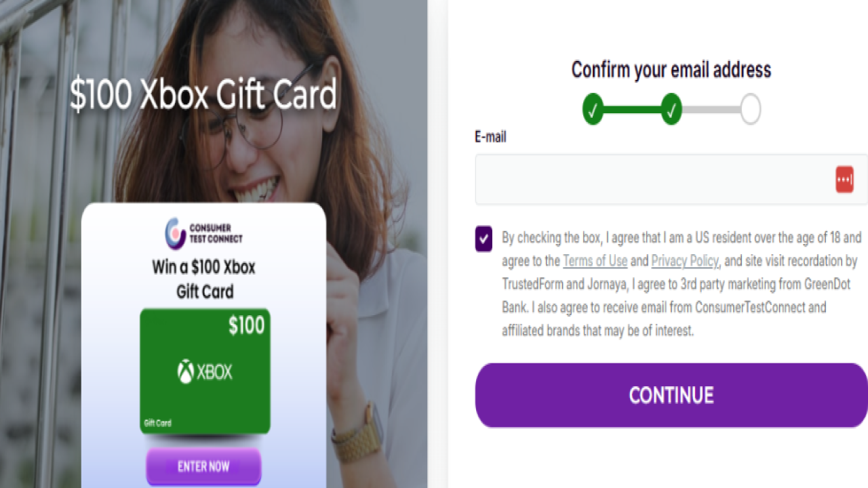The width and height of the screenshot is (868, 488).
Task: Click the purple CONTINUE button
Action: click(x=671, y=395)
